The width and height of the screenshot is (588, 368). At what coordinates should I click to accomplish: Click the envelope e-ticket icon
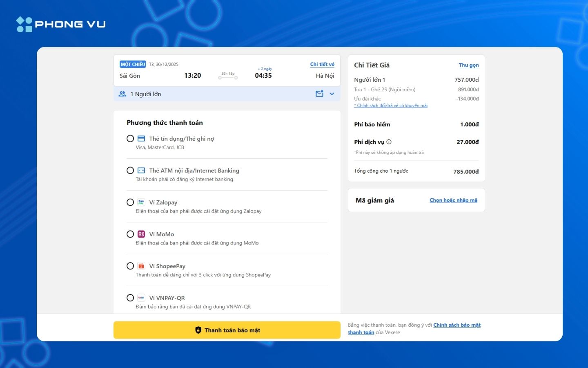coord(319,94)
